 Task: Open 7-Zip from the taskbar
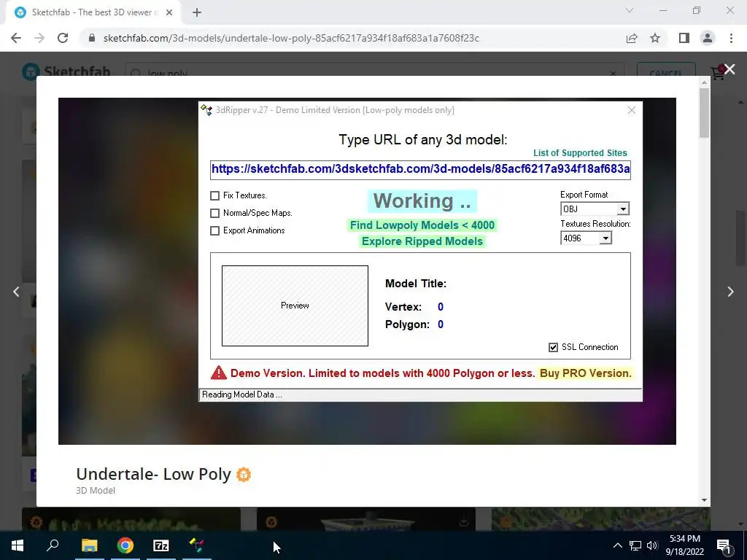(161, 545)
